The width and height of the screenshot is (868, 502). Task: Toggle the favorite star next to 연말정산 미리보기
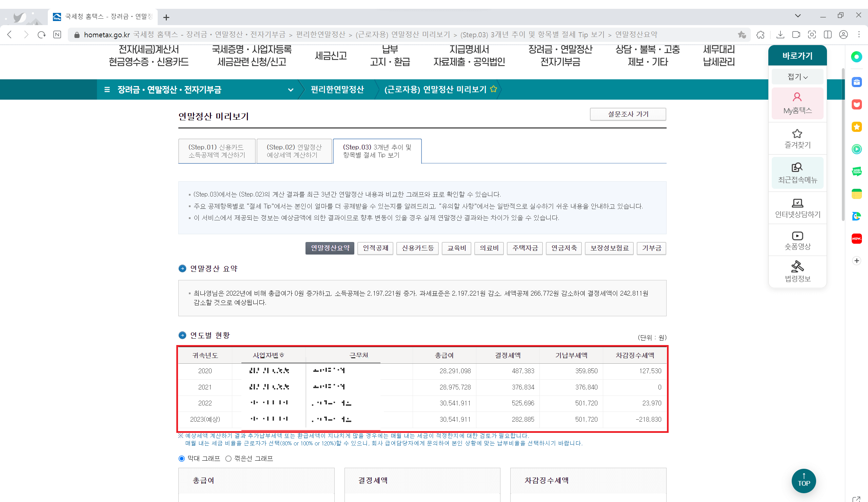tap(494, 89)
